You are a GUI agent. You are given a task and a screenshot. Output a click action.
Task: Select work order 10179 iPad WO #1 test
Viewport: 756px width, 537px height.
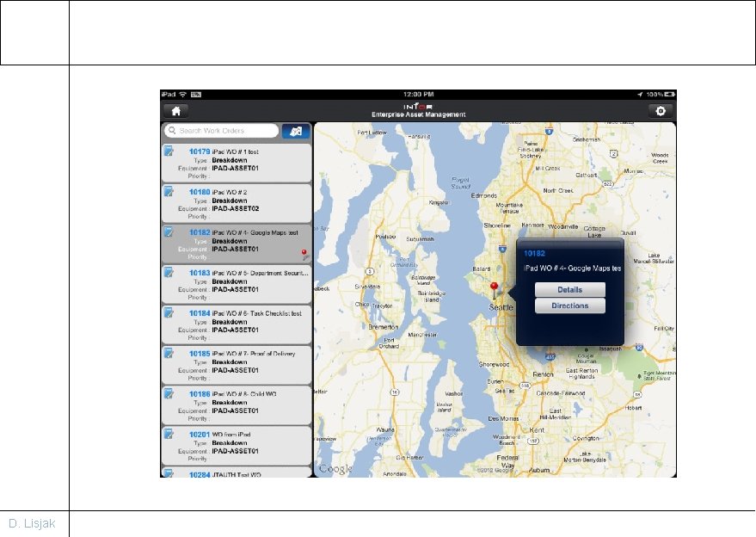[237, 163]
